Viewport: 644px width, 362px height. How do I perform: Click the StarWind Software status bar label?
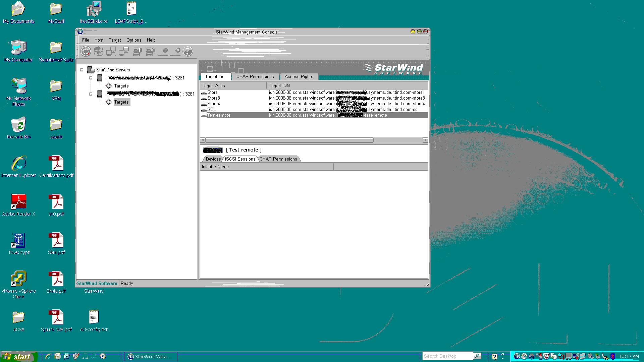click(x=97, y=284)
